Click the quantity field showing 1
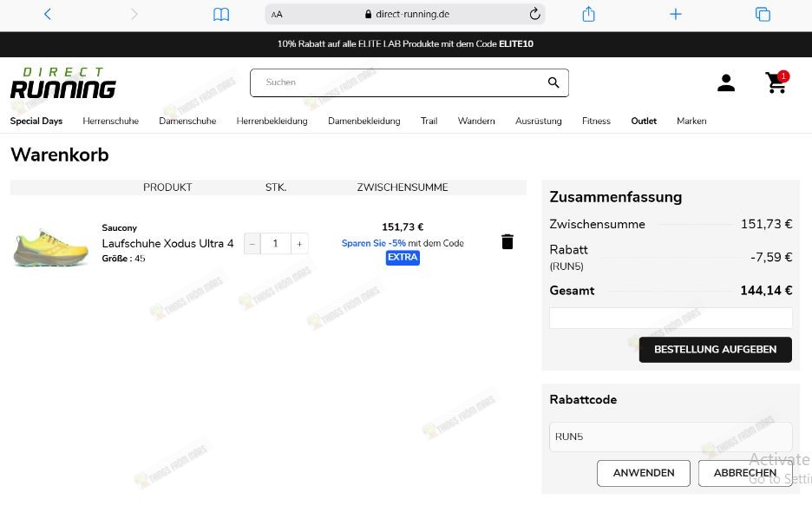Viewport: 812px width, 506px height. click(276, 243)
